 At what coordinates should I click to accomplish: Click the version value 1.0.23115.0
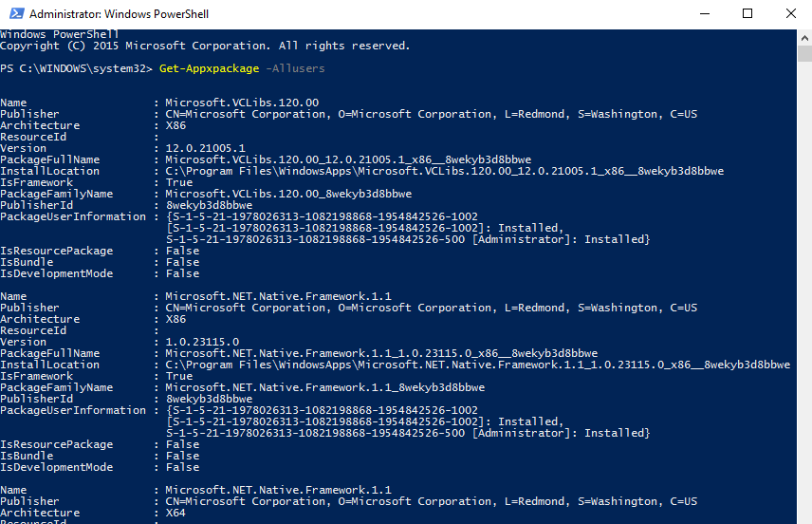[x=202, y=342]
